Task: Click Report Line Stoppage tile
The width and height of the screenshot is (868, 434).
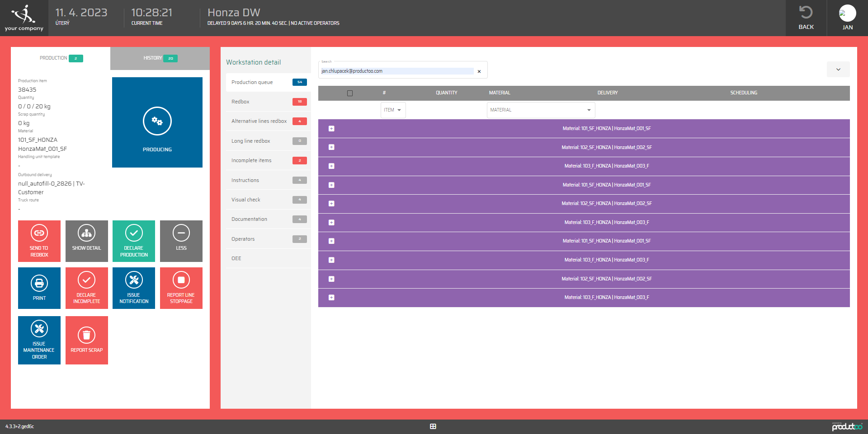Action: (181, 288)
